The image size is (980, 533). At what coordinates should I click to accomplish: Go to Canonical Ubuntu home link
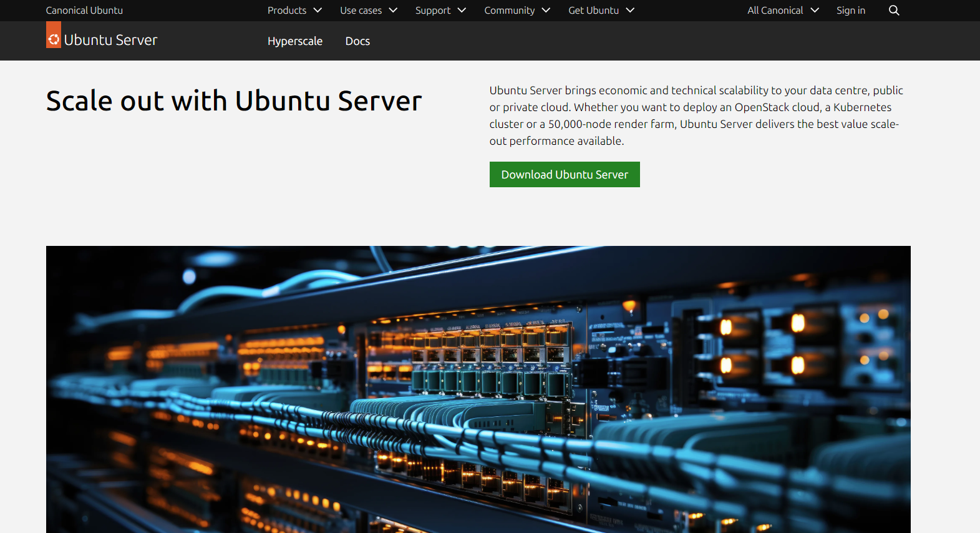[84, 11]
